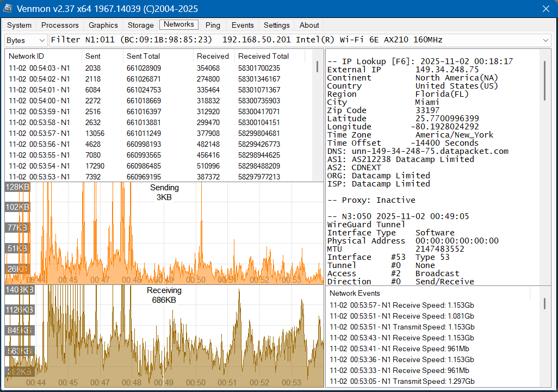Close the Venmon window
Image resolution: width=558 pixels, height=392 pixels.
pos(545,9)
